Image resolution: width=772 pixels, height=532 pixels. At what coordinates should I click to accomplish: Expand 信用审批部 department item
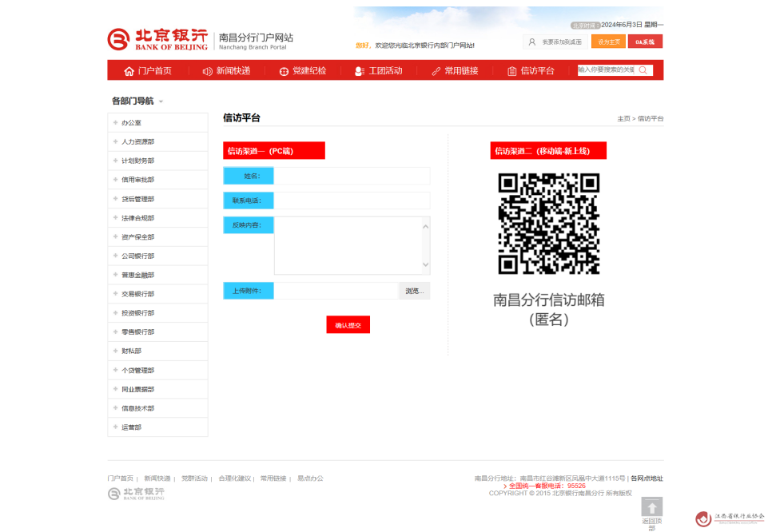tap(157, 180)
